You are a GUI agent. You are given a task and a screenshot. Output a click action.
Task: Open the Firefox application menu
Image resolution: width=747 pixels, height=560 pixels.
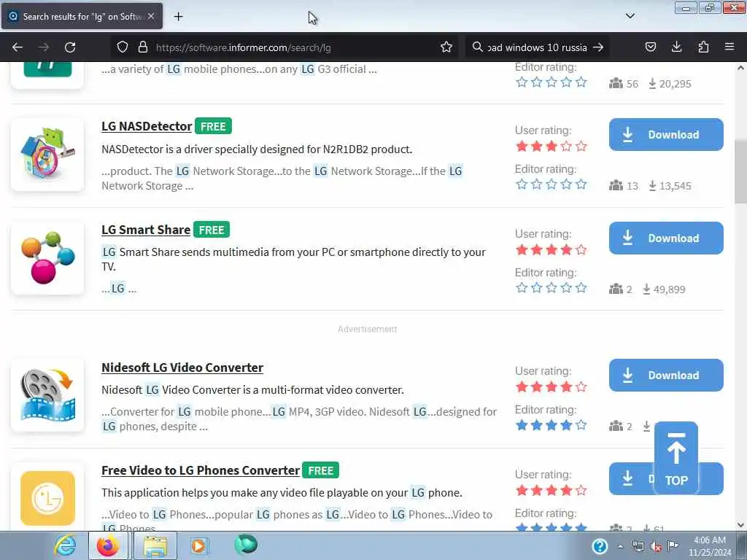pos(729,47)
